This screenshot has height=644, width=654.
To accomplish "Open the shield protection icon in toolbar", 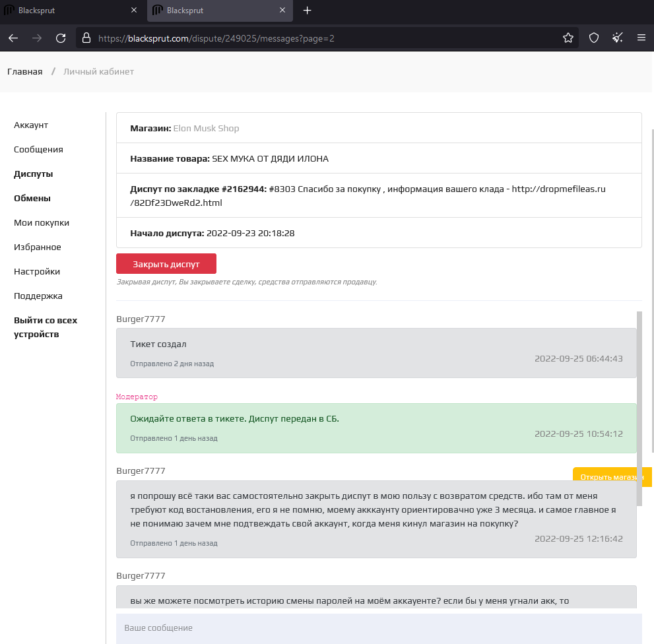I will (594, 38).
